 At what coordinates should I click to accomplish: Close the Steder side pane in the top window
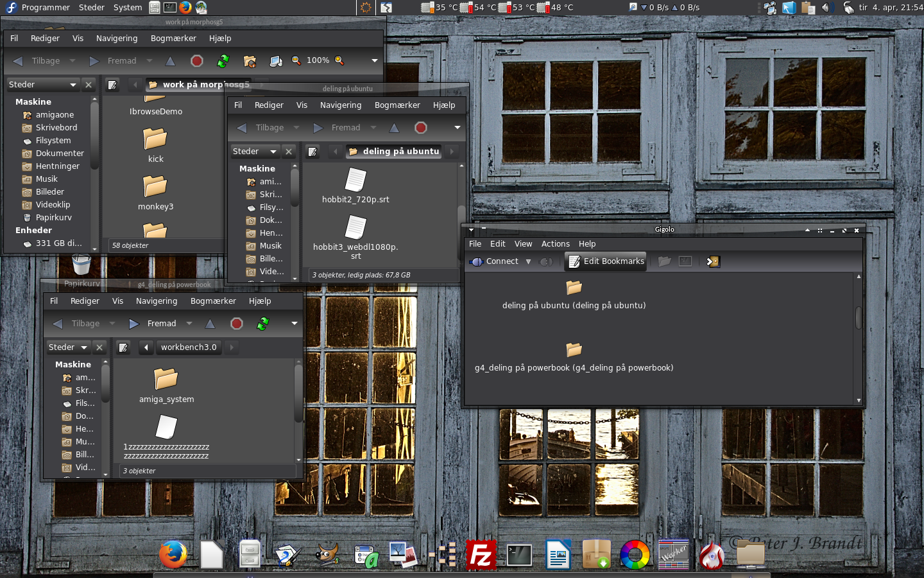(89, 85)
